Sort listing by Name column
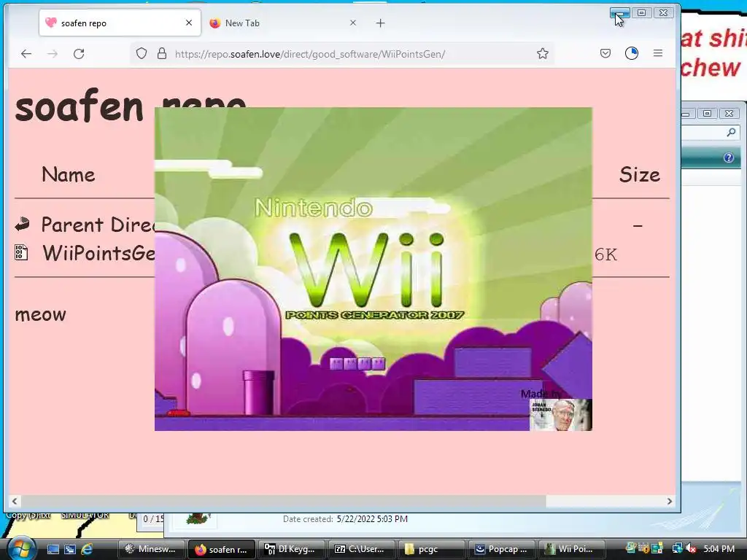747x560 pixels. (68, 175)
